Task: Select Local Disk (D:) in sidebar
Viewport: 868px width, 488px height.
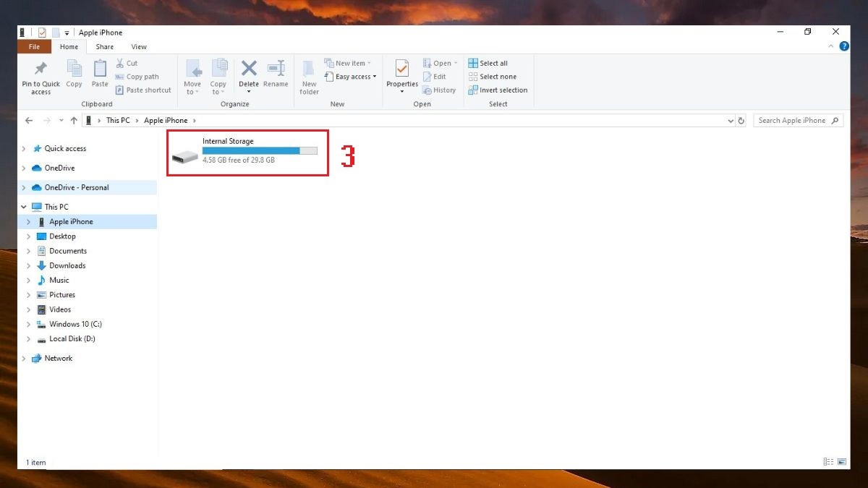Action: click(x=72, y=338)
